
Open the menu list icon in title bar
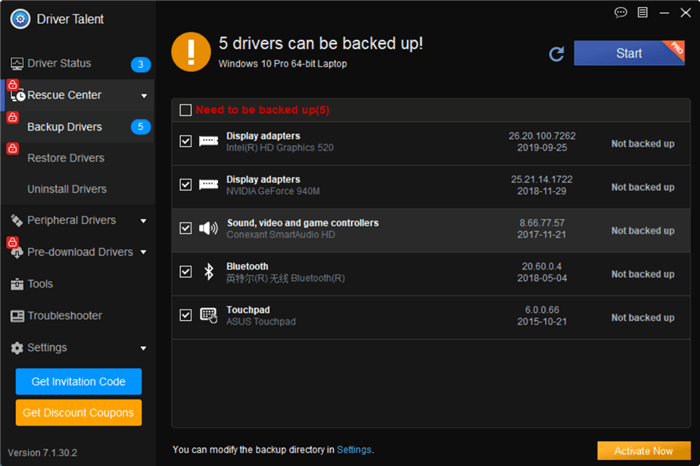[x=642, y=12]
